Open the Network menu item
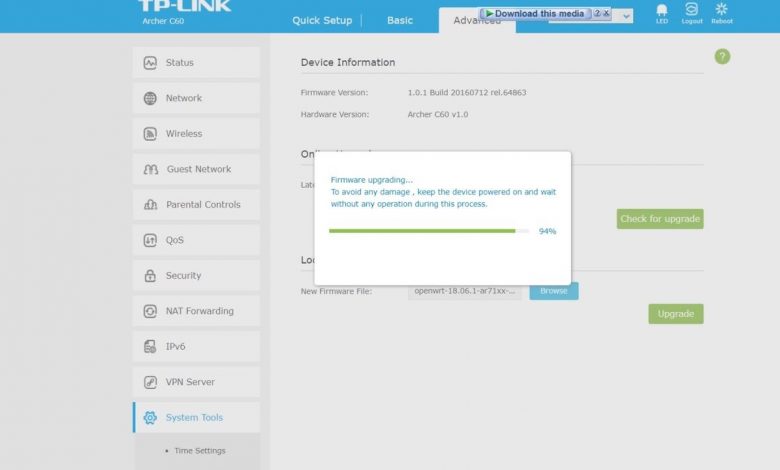 coord(196,98)
